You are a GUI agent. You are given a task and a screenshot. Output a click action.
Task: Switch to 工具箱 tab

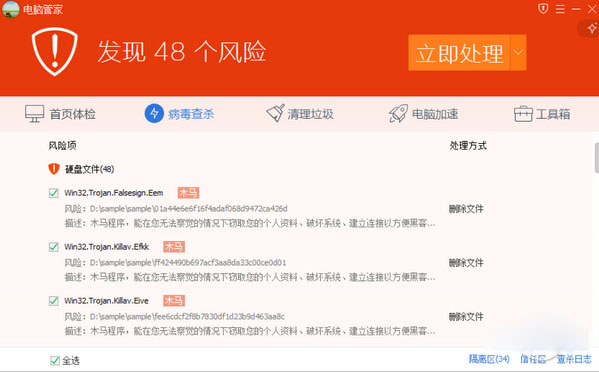coord(542,114)
